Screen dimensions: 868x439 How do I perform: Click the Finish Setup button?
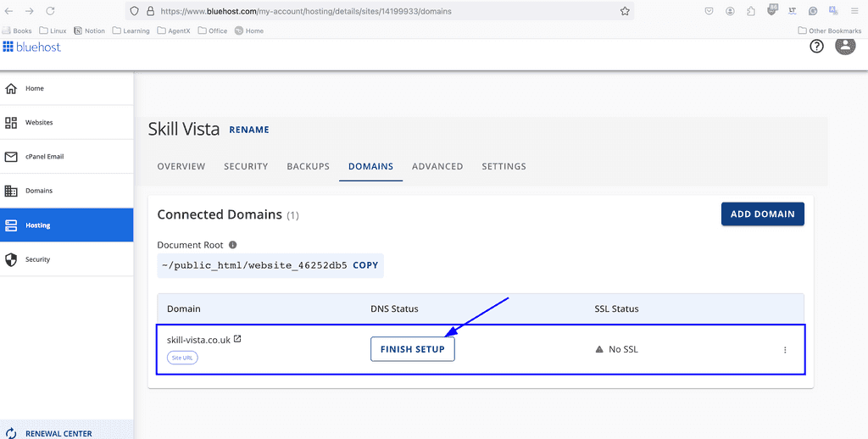[x=413, y=349]
